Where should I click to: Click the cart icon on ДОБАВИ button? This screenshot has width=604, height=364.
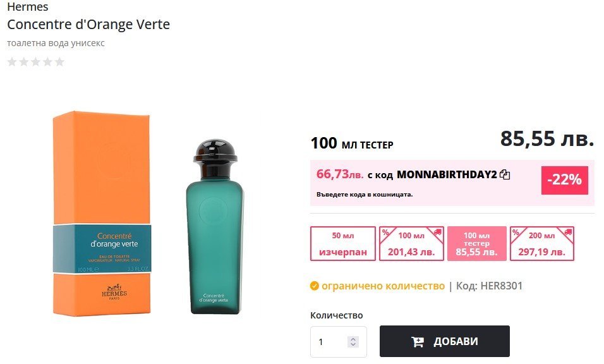[418, 342]
